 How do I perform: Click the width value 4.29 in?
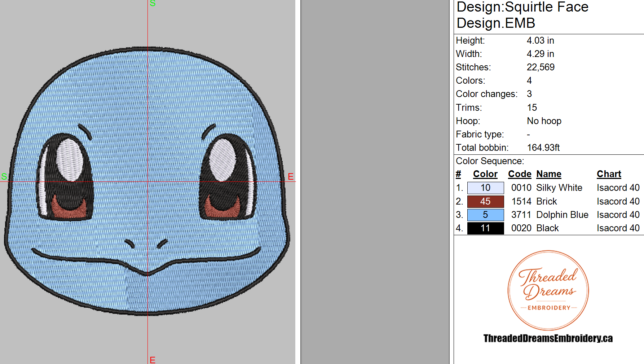pos(540,54)
